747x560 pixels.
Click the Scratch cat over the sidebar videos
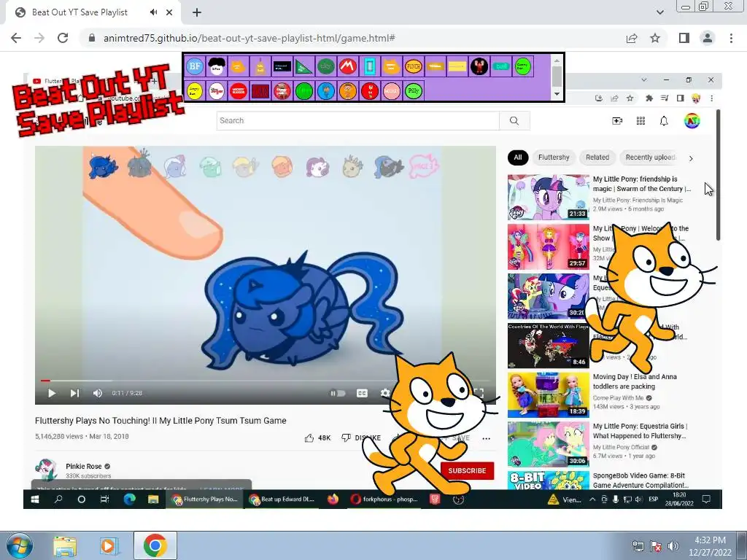[650, 297]
